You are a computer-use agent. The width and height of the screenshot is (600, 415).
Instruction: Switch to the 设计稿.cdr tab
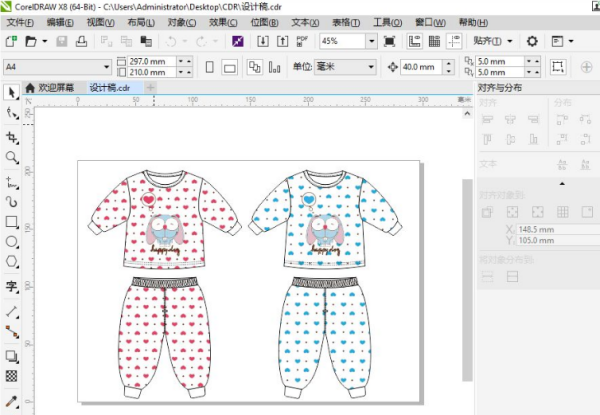[x=109, y=88]
